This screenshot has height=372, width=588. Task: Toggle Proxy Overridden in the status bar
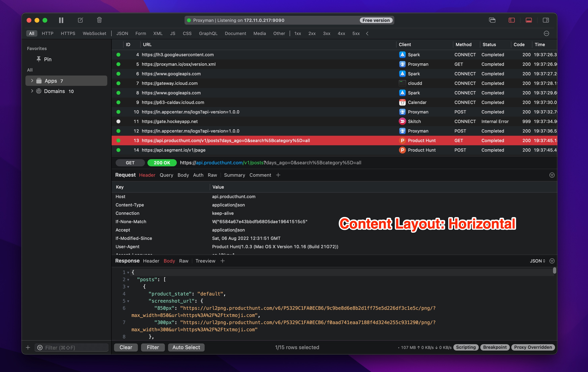[x=533, y=347]
